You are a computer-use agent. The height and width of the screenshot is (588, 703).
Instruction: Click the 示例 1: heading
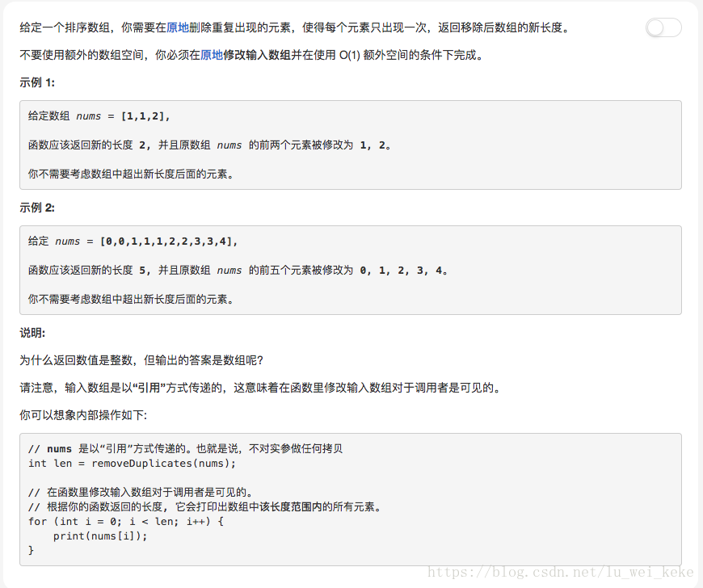pyautogui.click(x=37, y=82)
